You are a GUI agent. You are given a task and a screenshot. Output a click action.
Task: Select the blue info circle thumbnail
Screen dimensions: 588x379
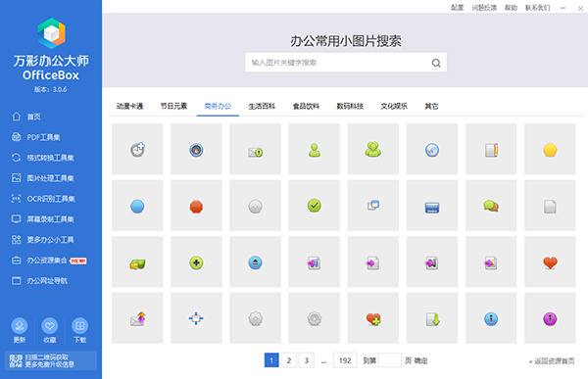pos(491,318)
